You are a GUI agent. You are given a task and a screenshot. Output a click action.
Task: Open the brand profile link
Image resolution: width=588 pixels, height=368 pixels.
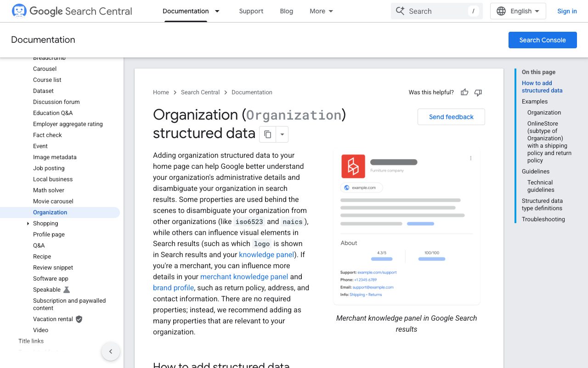pyautogui.click(x=173, y=288)
